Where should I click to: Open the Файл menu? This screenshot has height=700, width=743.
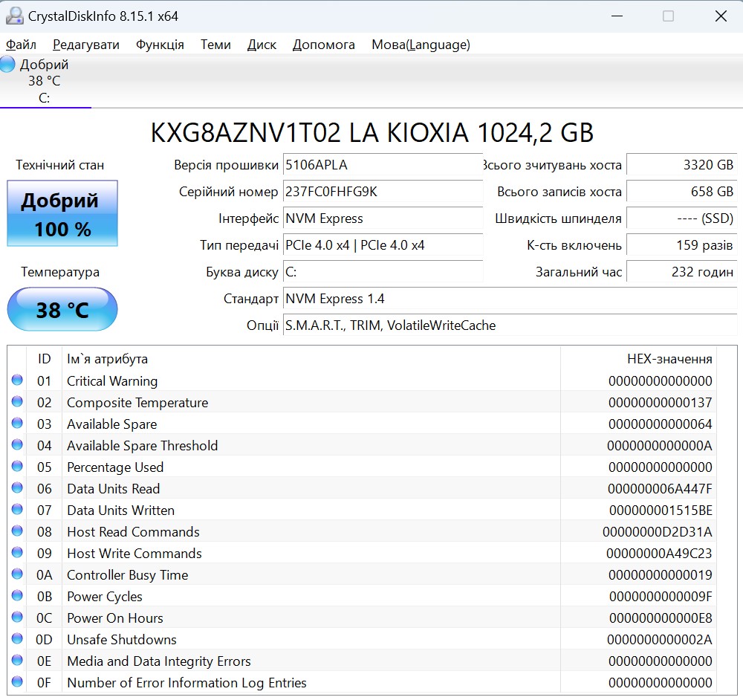(x=21, y=45)
